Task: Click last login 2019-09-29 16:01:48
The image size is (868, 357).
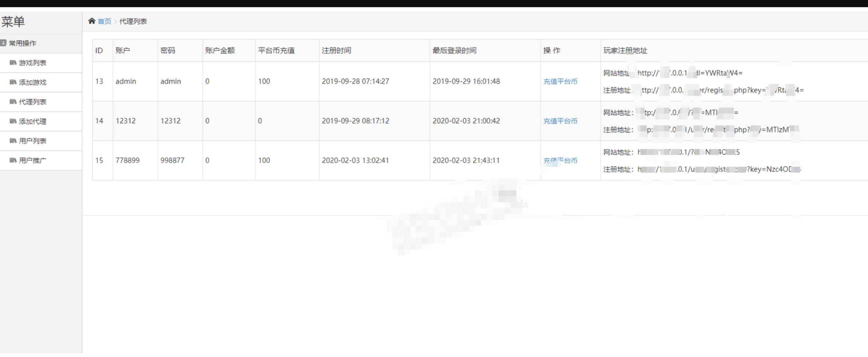Action: click(466, 81)
